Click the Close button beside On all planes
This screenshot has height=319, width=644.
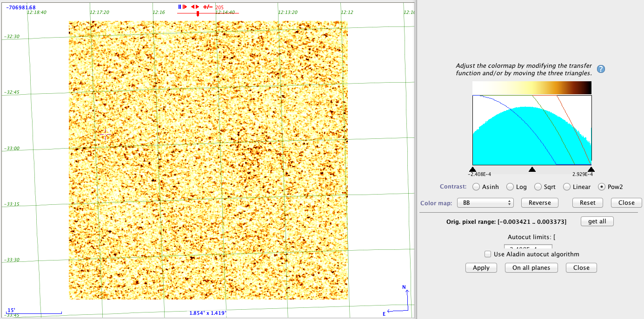pyautogui.click(x=581, y=267)
